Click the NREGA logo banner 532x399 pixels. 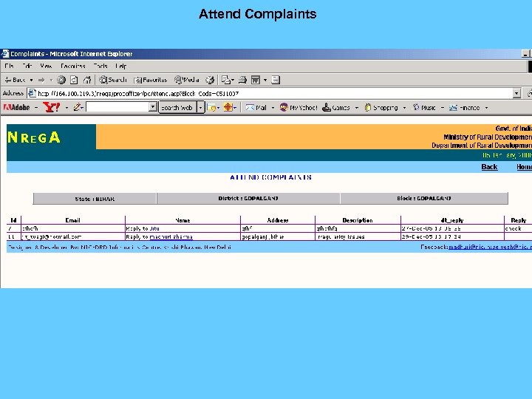pos(51,137)
